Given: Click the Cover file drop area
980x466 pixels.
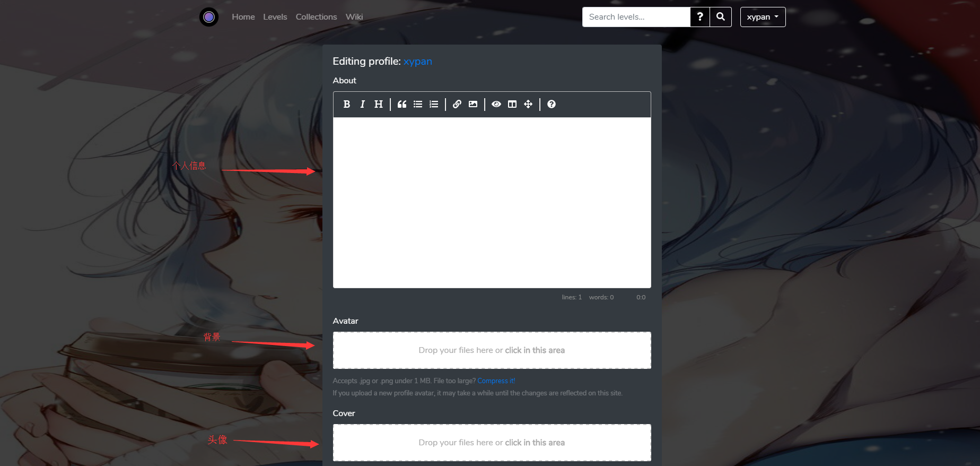Looking at the screenshot, I should click(492, 443).
